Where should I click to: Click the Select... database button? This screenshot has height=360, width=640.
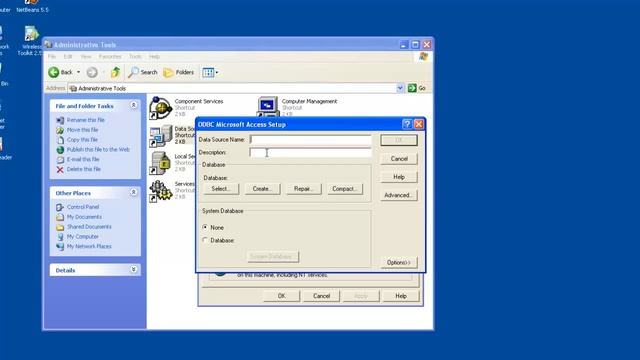point(221,189)
